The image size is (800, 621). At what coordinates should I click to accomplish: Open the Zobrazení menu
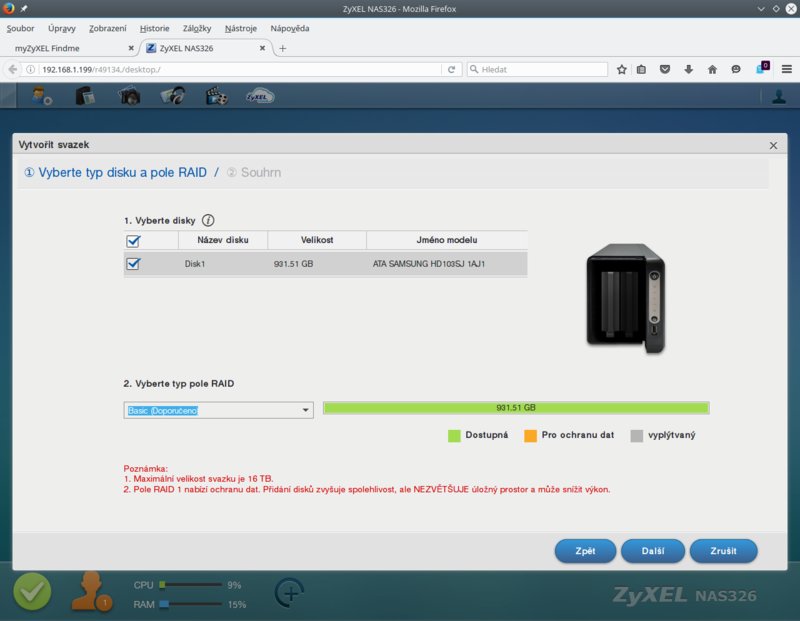click(x=108, y=29)
